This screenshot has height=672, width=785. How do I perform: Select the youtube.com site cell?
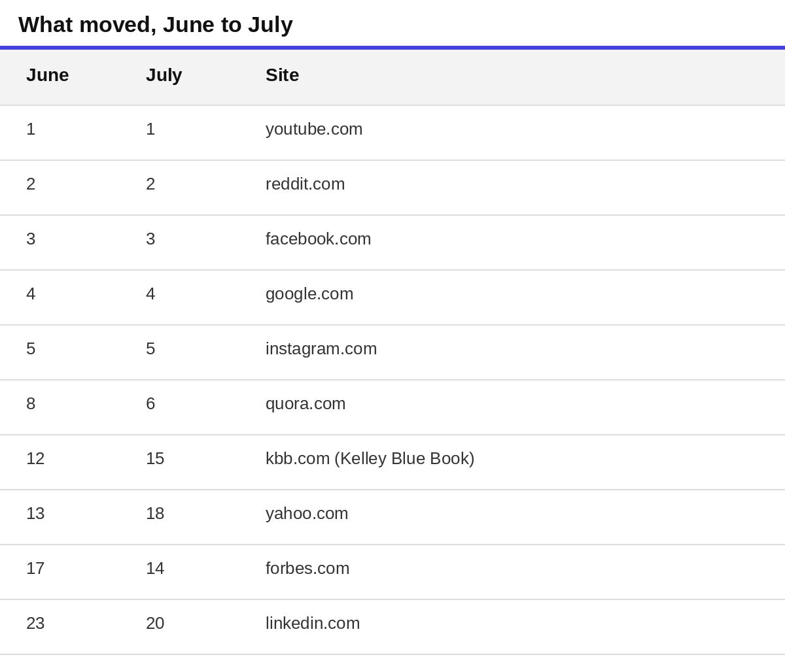point(314,129)
